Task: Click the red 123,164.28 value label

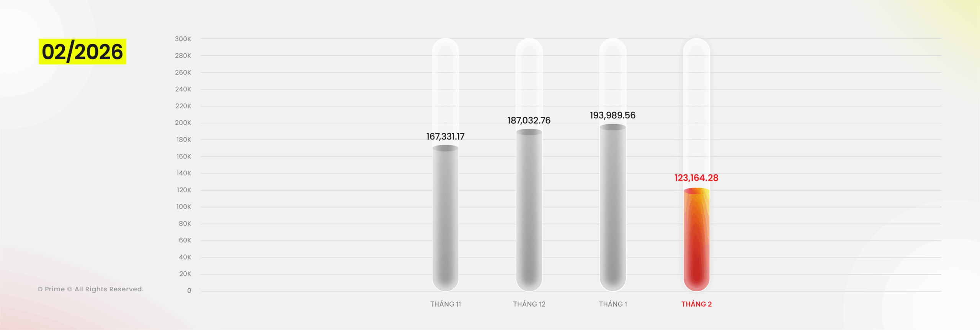Action: coord(696,178)
